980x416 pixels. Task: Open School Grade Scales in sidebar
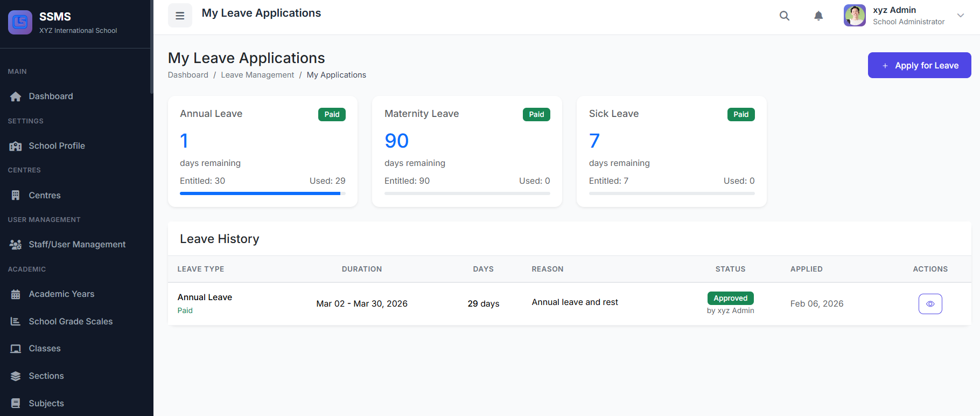[x=71, y=321]
